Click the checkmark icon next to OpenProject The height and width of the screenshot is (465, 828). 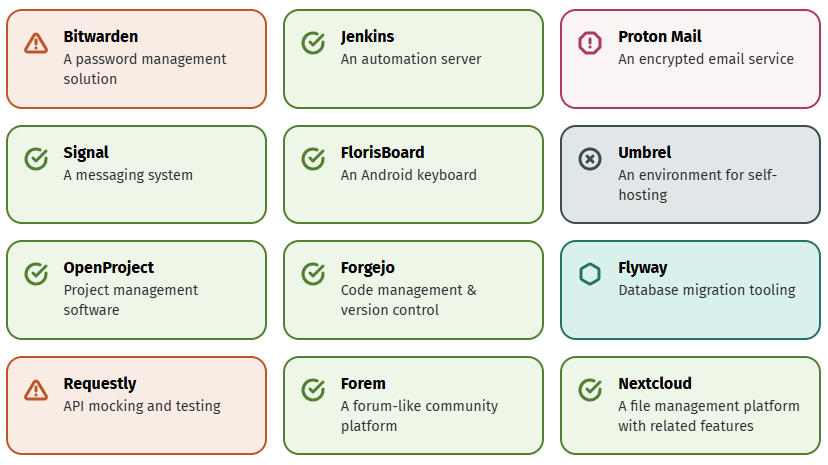(36, 273)
